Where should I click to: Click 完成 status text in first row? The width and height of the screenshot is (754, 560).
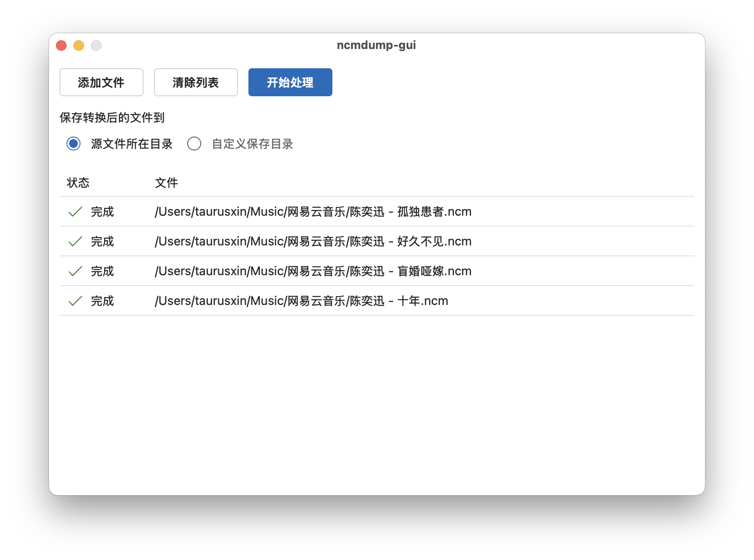point(102,212)
